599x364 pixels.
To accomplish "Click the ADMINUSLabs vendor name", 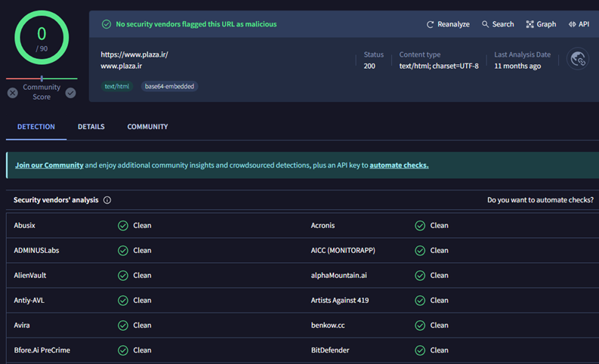I will pos(36,251).
